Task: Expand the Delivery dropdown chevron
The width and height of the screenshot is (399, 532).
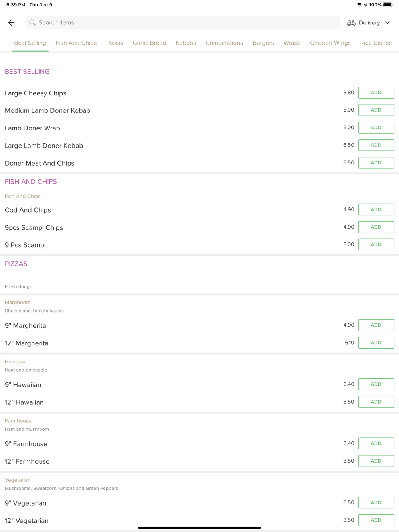Action: click(x=387, y=23)
